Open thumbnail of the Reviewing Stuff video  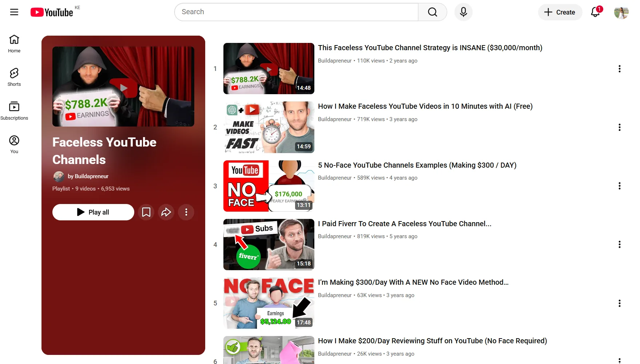coord(269,350)
